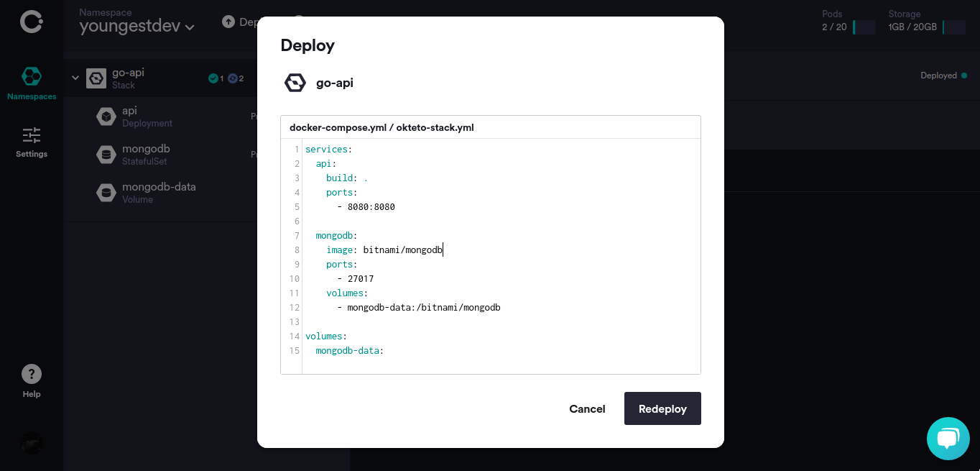Click the Okteto logo icon
The height and width of the screenshot is (471, 980).
32,22
